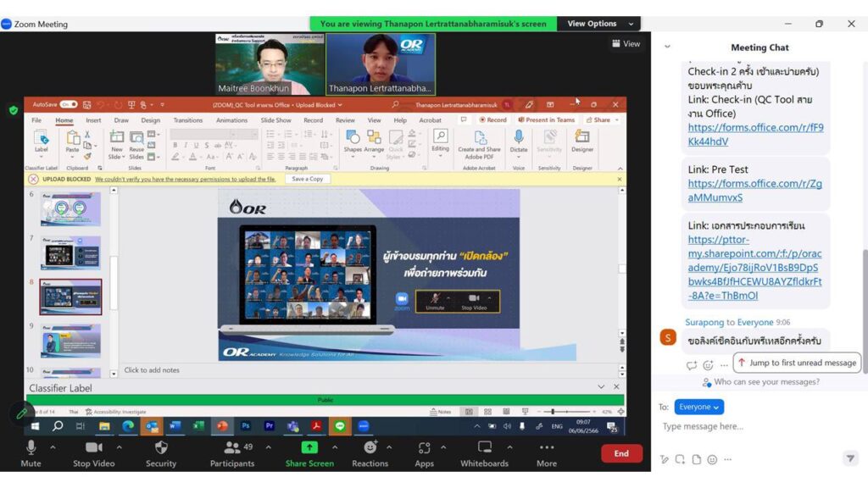Open the Animations ribbon tab
This screenshot has height=488, width=868.
coord(231,120)
